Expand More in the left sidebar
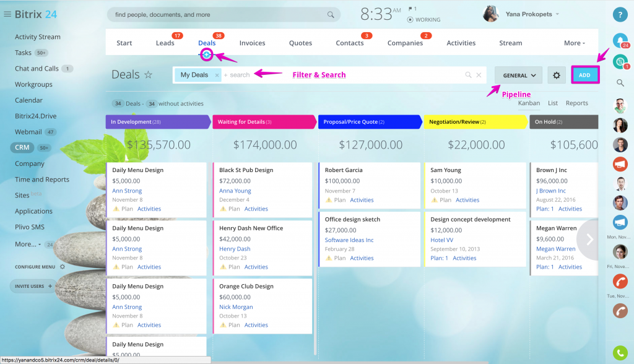This screenshot has width=634, height=364. click(28, 245)
